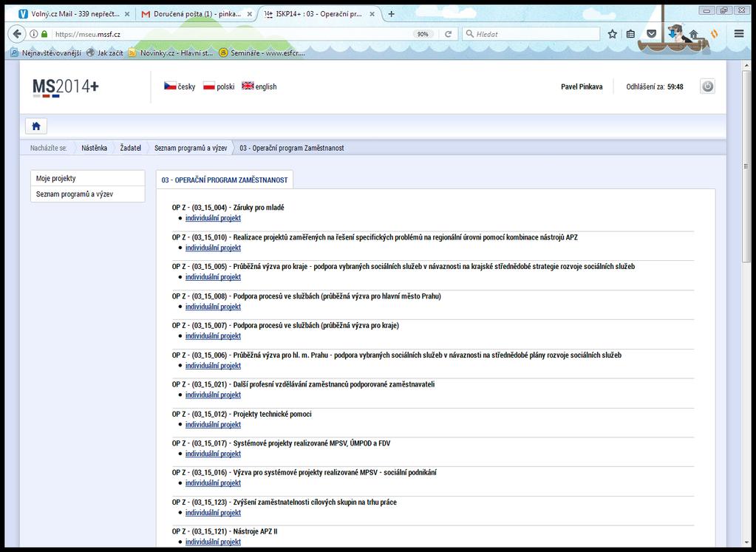Click the heading Nástroje APZ II
The width and height of the screenshot is (756, 552).
pyautogui.click(x=255, y=532)
